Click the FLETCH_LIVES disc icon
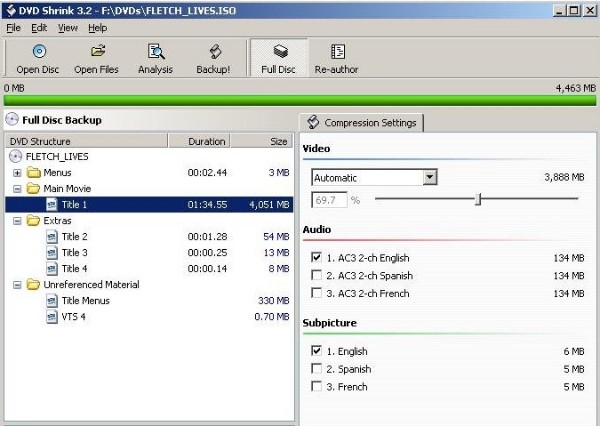The height and width of the screenshot is (426, 600). 15,157
